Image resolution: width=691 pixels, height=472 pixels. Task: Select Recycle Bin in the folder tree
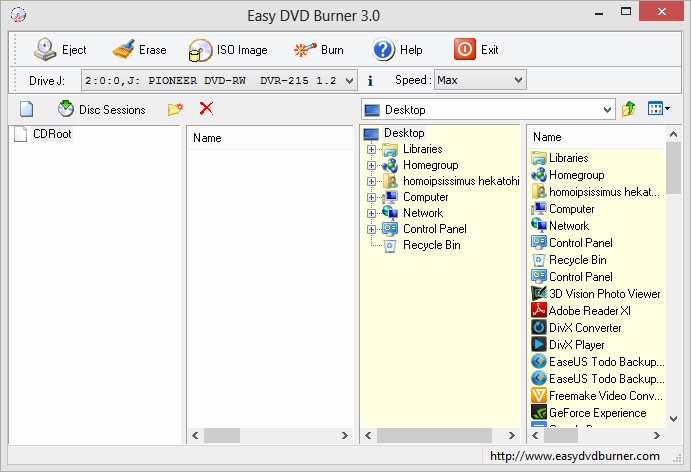(431, 245)
